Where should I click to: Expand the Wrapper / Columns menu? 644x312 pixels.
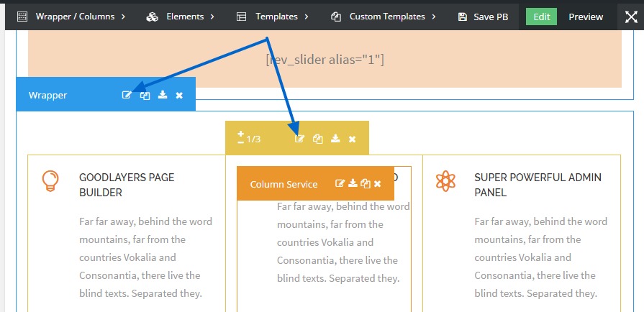point(71,17)
